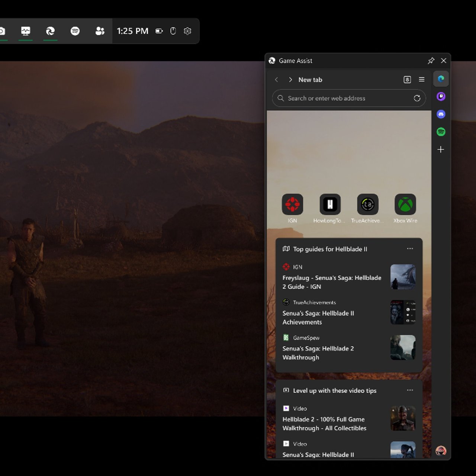Refresh the page in the address bar
476x476 pixels.
417,98
